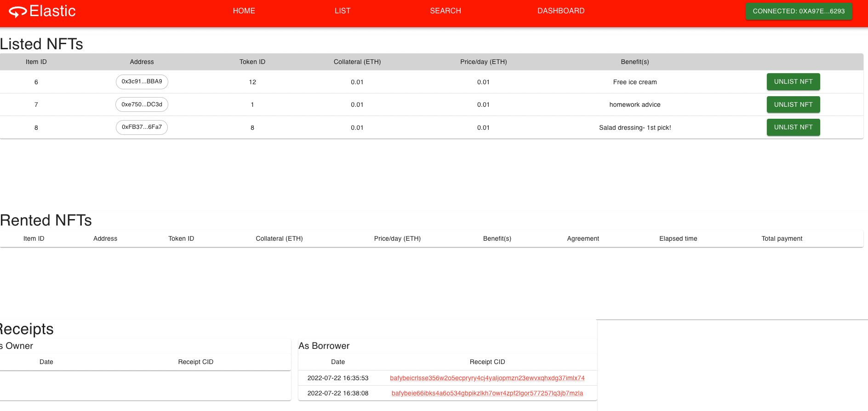Click Item ID 7 cell

[36, 104]
